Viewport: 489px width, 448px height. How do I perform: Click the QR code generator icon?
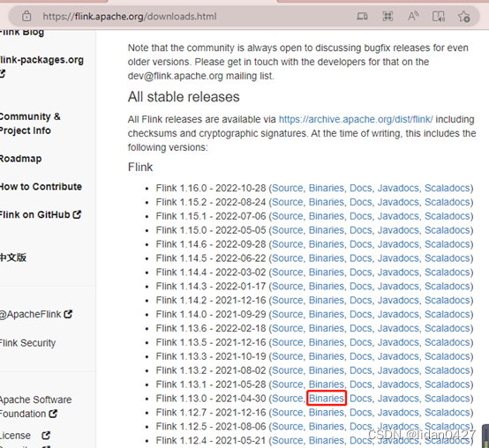click(387, 16)
